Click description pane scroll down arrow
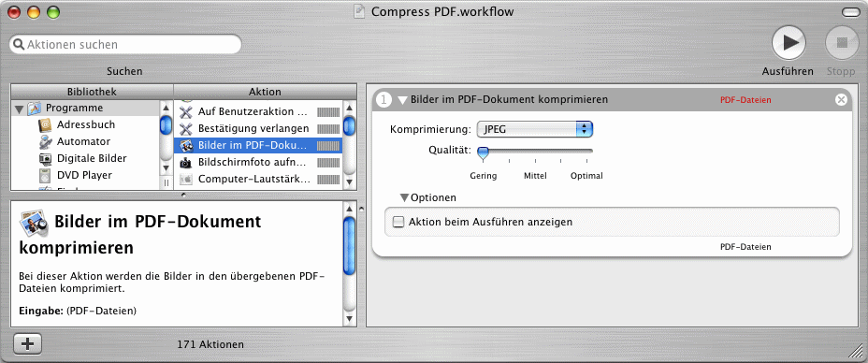This screenshot has height=363, width=868. 349,319
